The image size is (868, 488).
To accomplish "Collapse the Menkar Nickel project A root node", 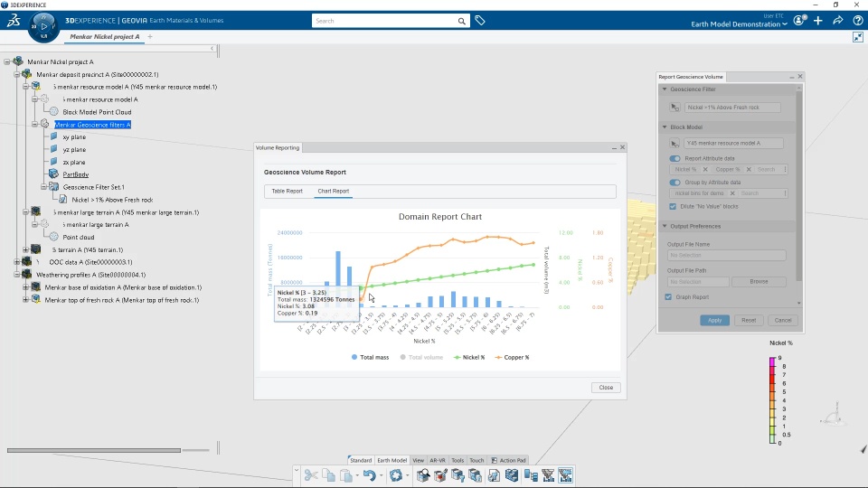I will 7,62.
